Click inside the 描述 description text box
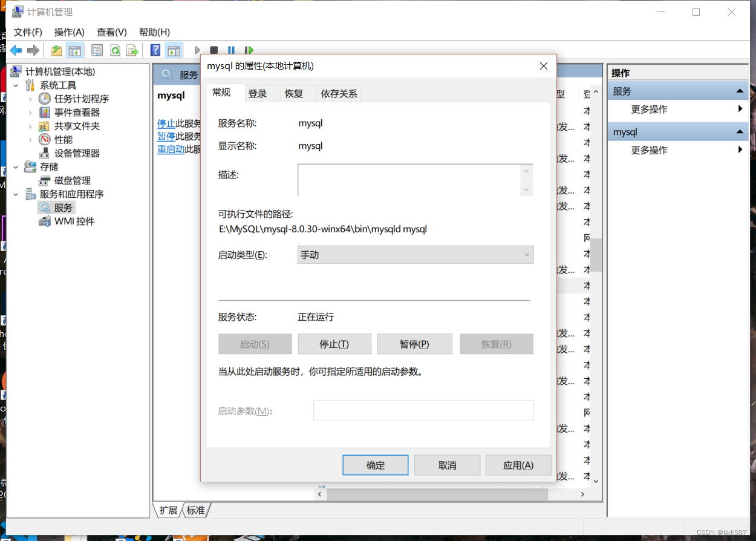756x541 pixels. pos(409,180)
